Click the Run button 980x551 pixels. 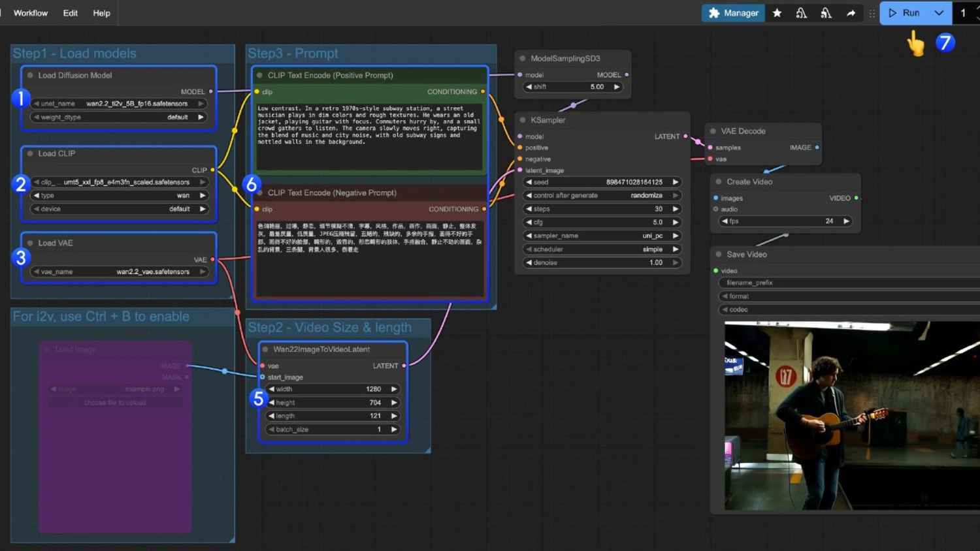point(904,13)
